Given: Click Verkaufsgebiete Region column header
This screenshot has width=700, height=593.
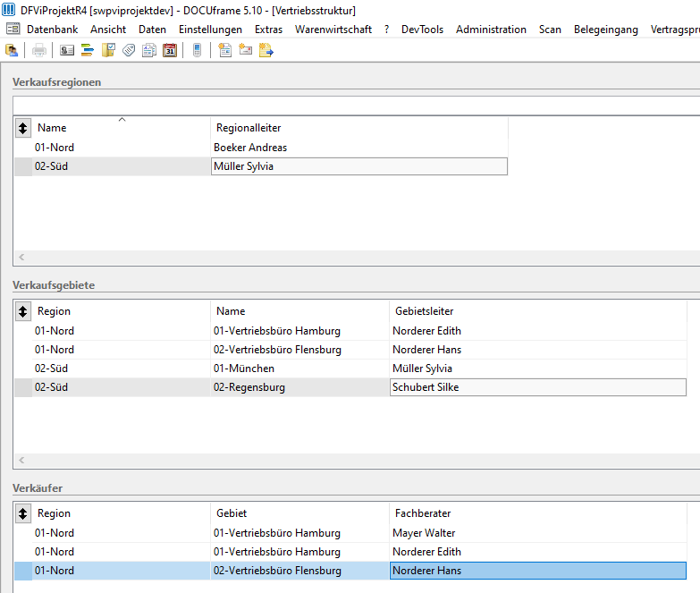Looking at the screenshot, I should 121,311.
